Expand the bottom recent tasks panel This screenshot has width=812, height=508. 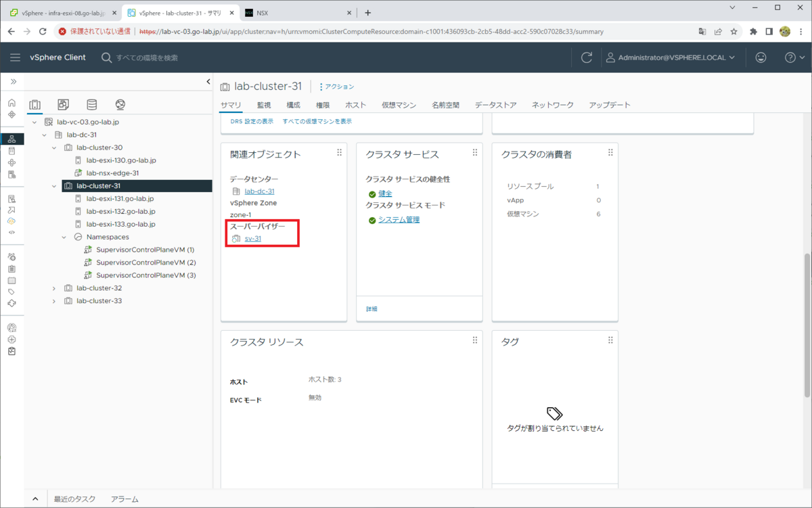[35, 499]
